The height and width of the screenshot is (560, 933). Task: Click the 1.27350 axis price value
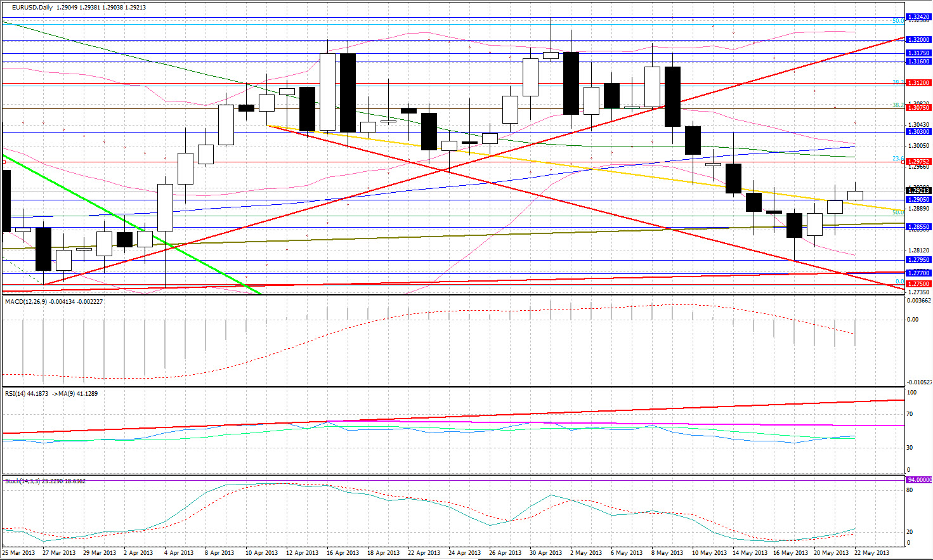[x=918, y=292]
